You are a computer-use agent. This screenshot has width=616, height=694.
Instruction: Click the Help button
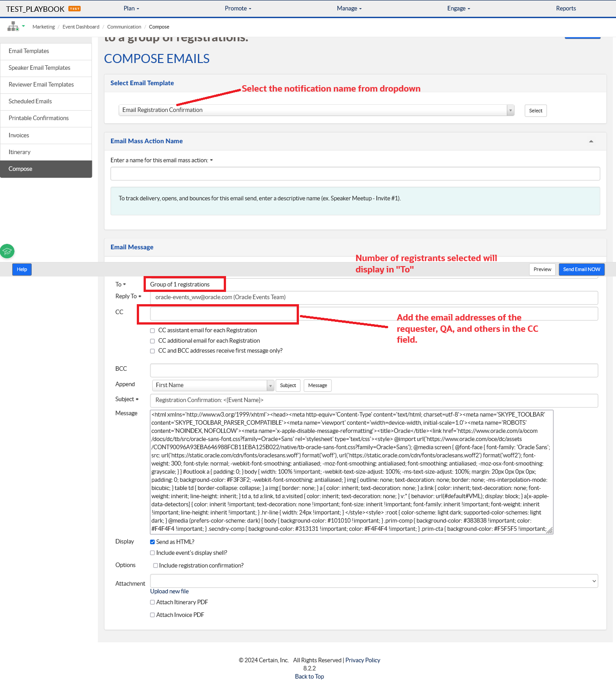click(22, 269)
